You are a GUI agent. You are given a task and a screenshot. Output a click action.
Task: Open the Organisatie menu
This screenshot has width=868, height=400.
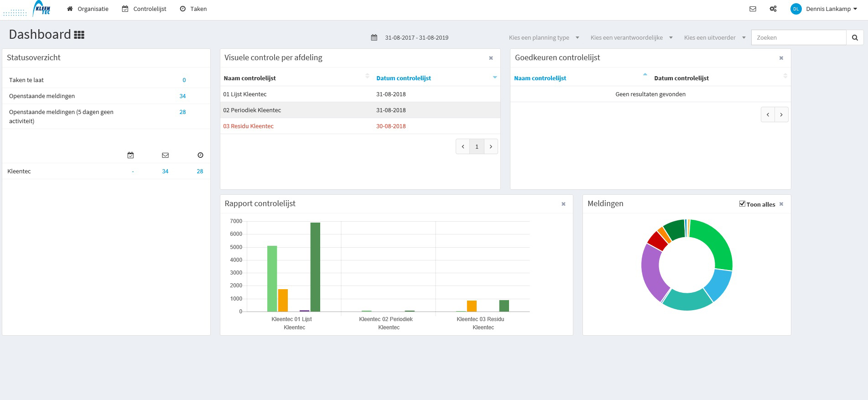coord(88,9)
